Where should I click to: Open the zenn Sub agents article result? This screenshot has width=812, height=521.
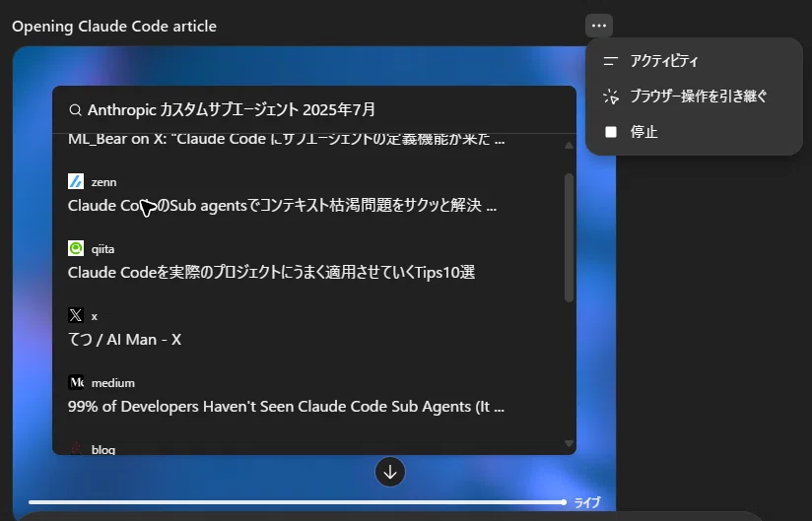pyautogui.click(x=282, y=206)
